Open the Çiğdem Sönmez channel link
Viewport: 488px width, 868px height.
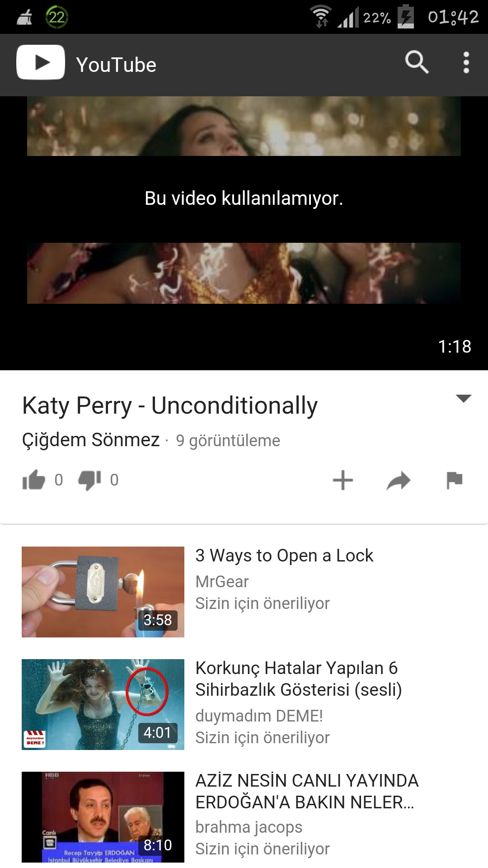coord(91,440)
